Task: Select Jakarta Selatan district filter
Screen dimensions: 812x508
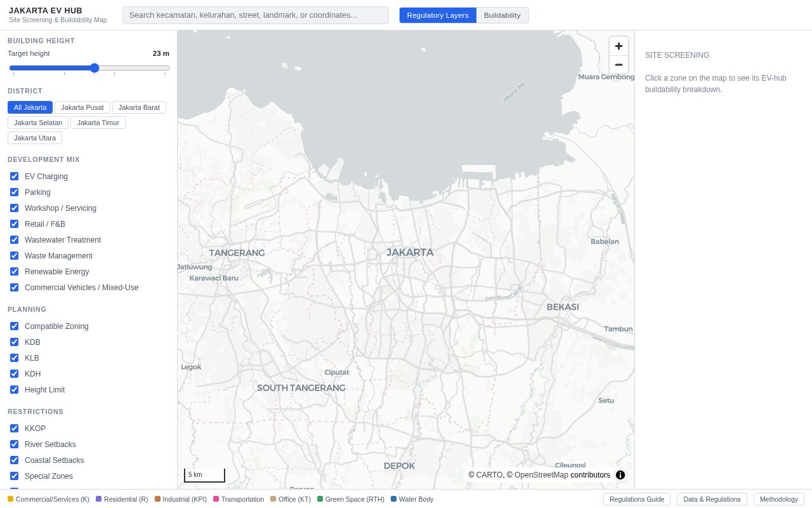Action: click(38, 123)
